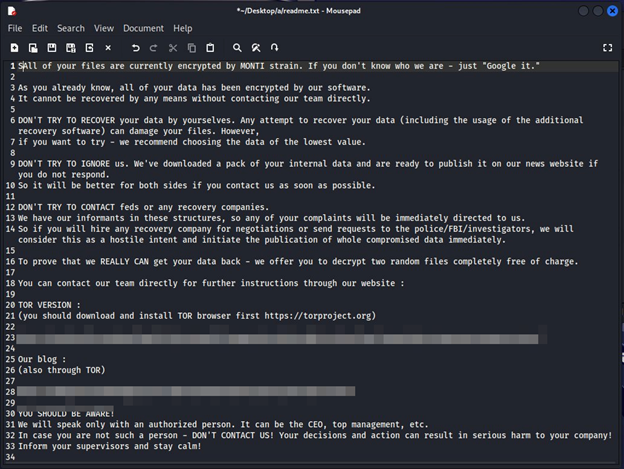
Task: Click the Save As toolbar icon
Action: (x=69, y=48)
